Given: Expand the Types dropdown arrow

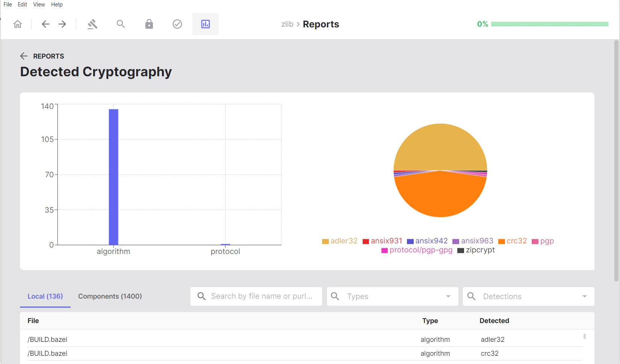Looking at the screenshot, I should 448,296.
